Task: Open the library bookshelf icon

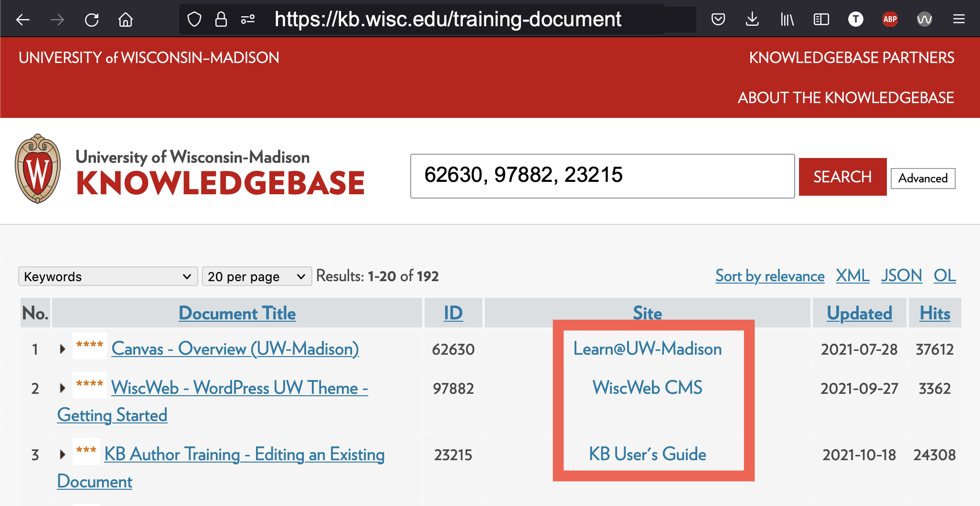Action: pos(787,20)
